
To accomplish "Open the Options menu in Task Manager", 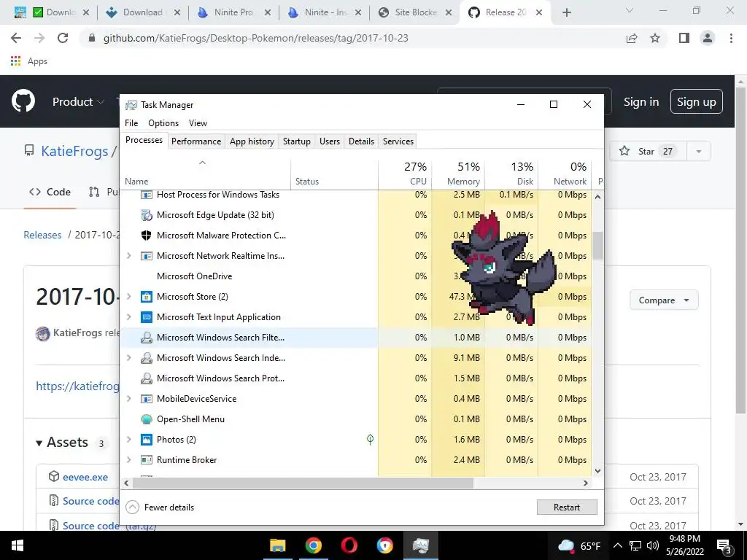I will click(163, 122).
